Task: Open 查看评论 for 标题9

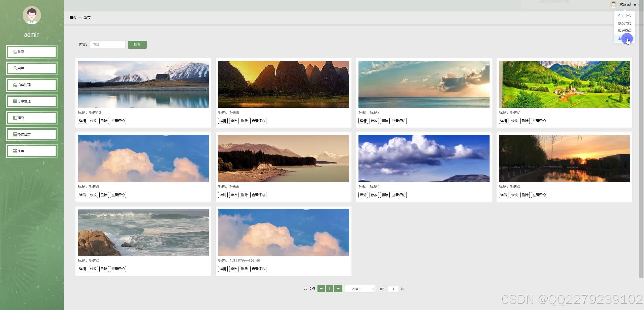Action: coord(258,121)
